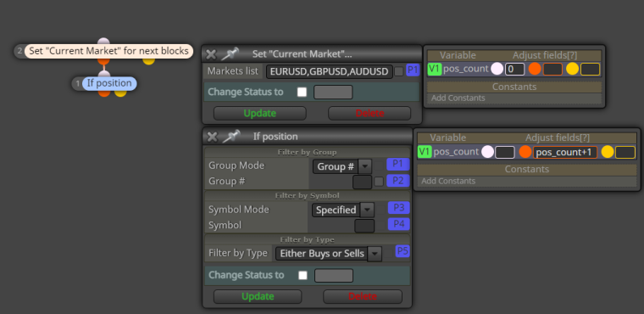Click number 1 badge on If position block

[77, 83]
